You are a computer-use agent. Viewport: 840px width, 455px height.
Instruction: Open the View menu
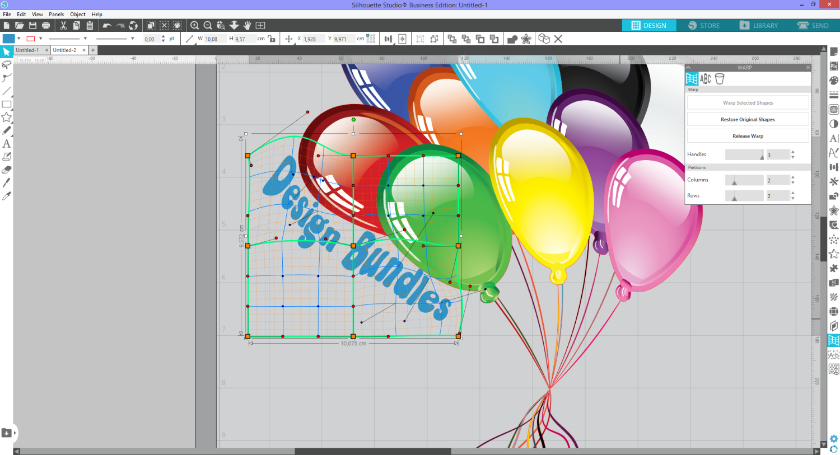pos(38,14)
